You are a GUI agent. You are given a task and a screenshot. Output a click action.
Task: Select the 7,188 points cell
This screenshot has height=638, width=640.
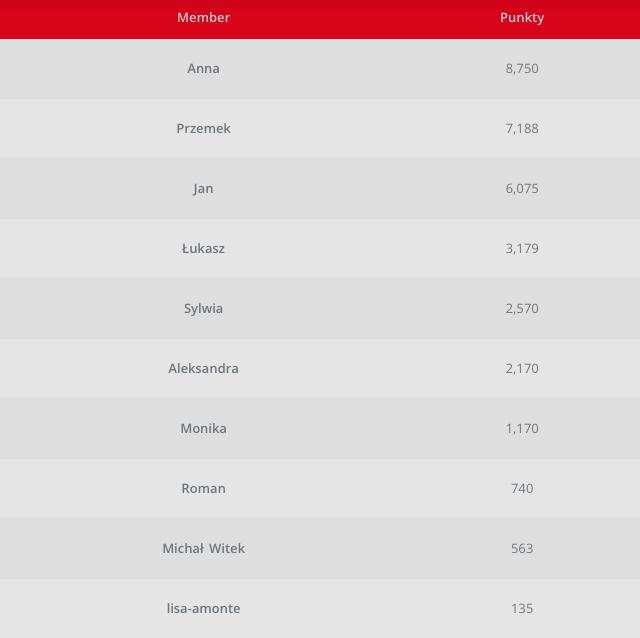coord(522,128)
